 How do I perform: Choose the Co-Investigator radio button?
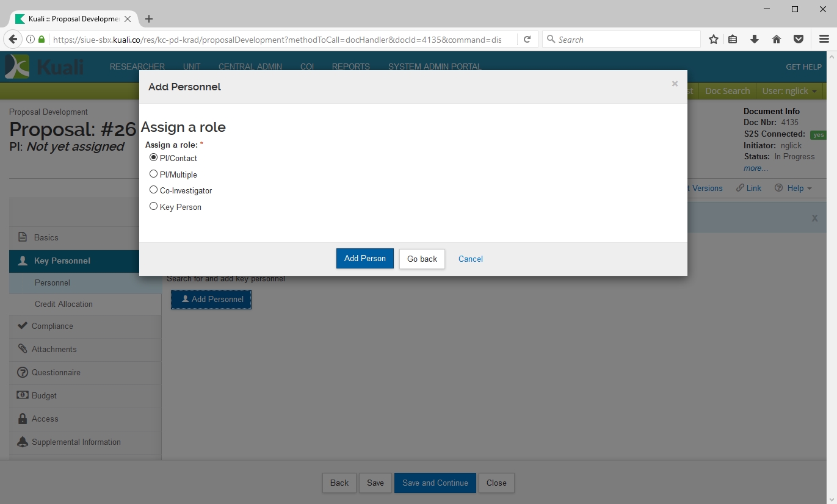(x=154, y=190)
